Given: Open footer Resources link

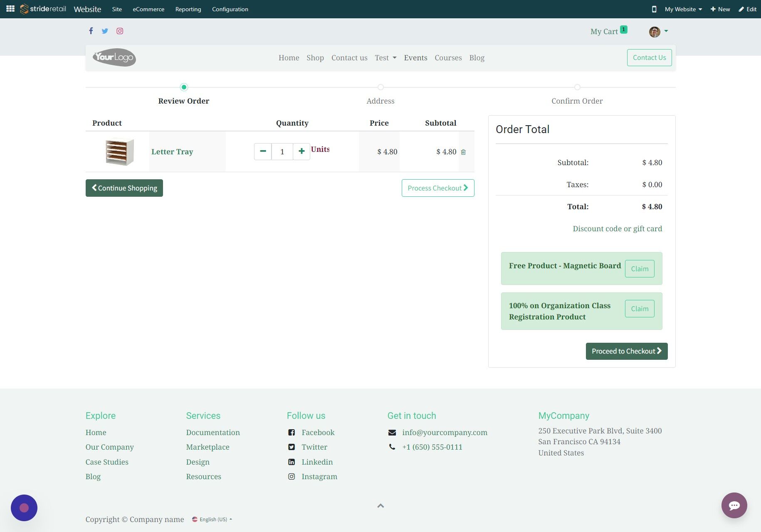Looking at the screenshot, I should click(x=204, y=477).
